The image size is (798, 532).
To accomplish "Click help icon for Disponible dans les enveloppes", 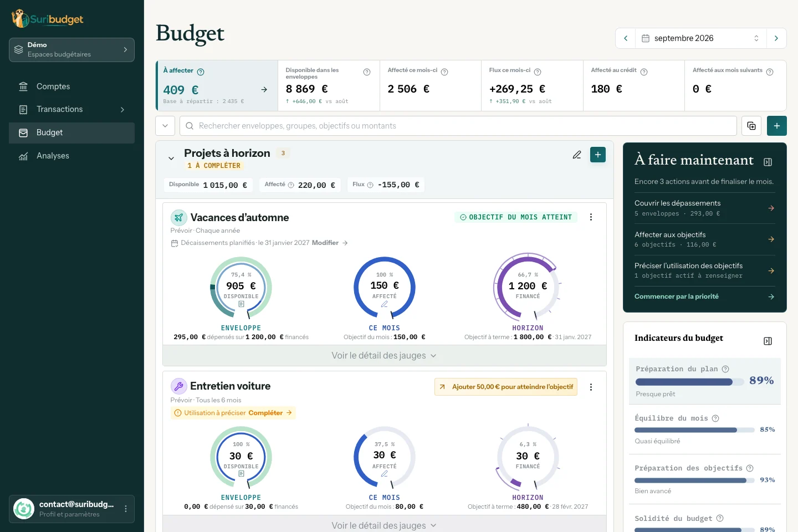I will (367, 72).
